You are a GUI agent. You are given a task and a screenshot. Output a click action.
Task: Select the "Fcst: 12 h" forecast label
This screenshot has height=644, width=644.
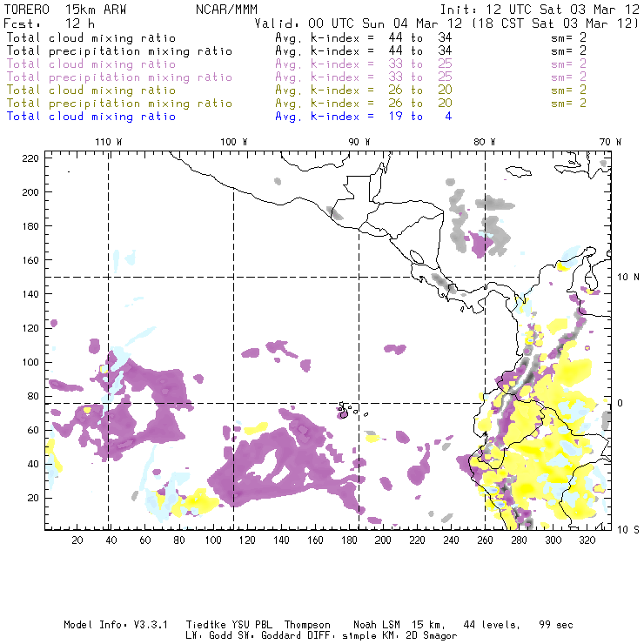(x=49, y=23)
